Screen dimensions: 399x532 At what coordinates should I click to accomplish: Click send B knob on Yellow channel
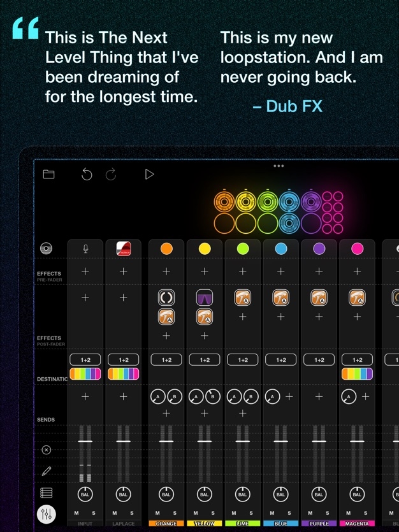point(213,396)
